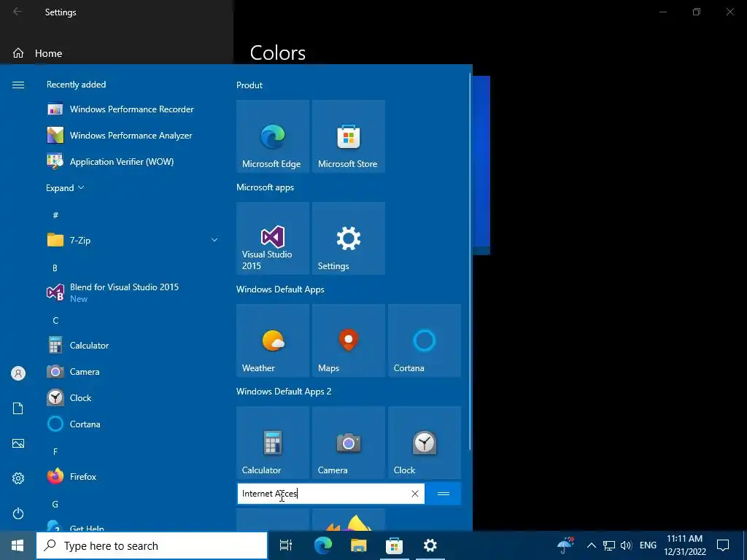Open Application Verifier (WOW)

click(132, 161)
